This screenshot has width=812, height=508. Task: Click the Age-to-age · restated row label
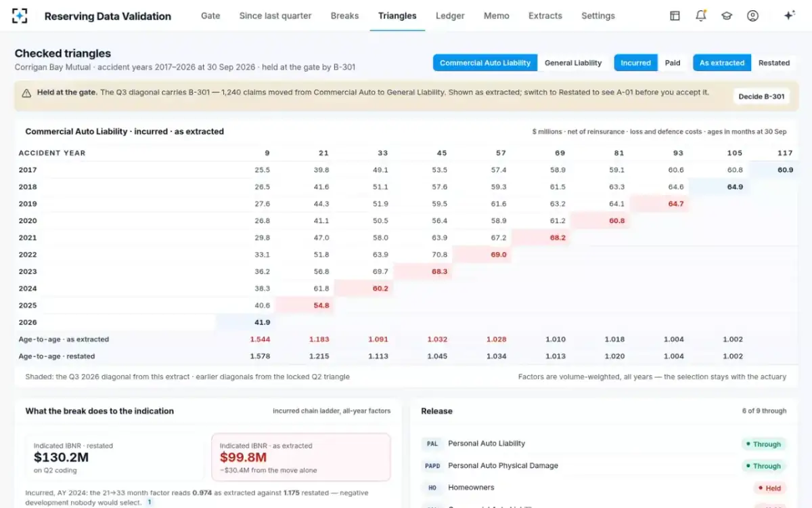pos(57,356)
